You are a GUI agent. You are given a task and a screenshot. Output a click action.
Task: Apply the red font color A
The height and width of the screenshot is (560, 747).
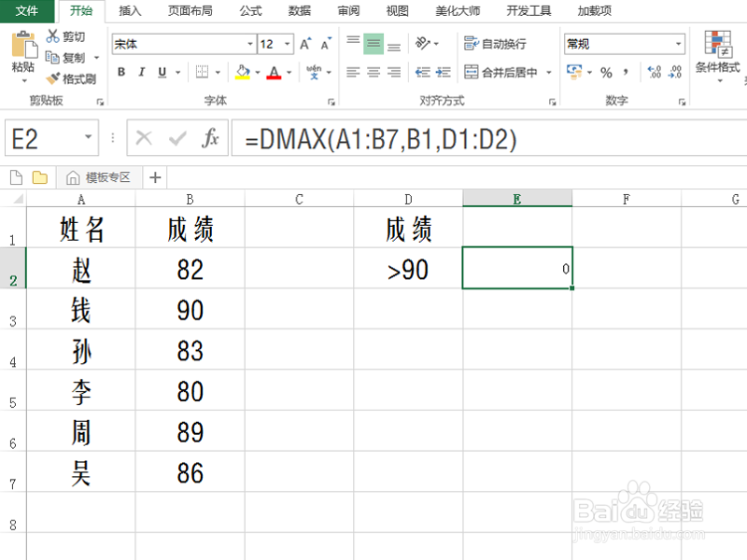pos(274,73)
